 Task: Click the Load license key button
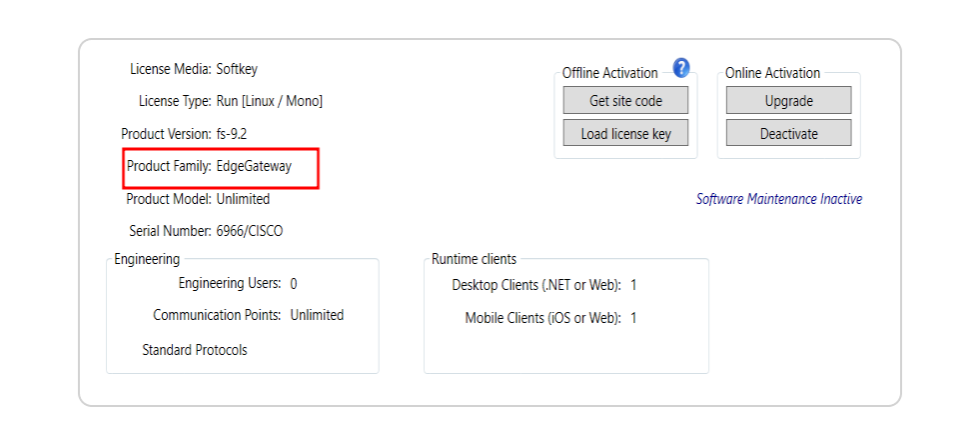pyautogui.click(x=625, y=134)
